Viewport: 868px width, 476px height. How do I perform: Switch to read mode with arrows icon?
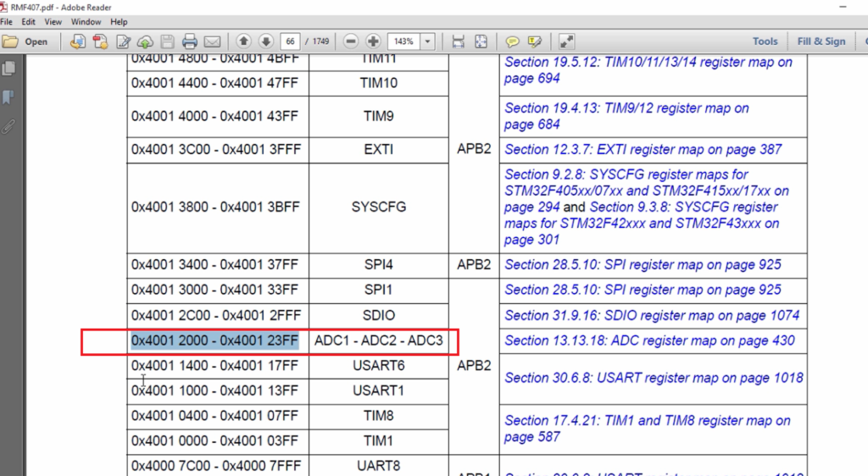click(x=566, y=42)
